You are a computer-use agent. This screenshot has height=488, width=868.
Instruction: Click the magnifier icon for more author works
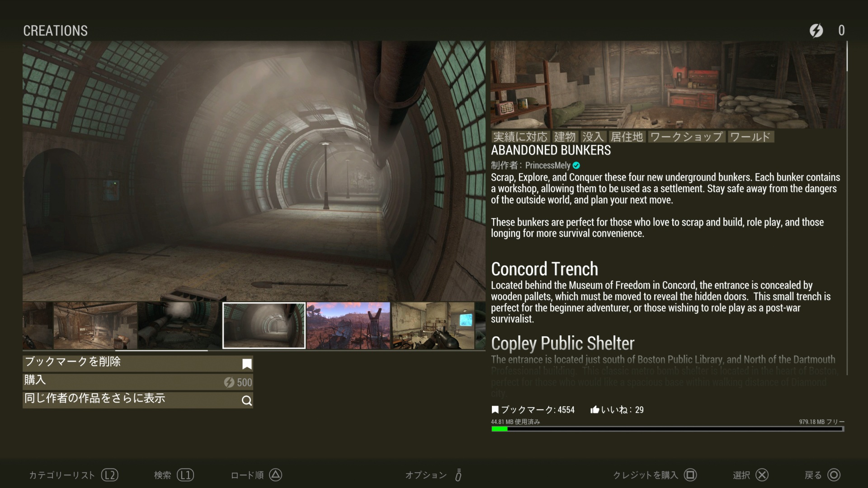[247, 401]
